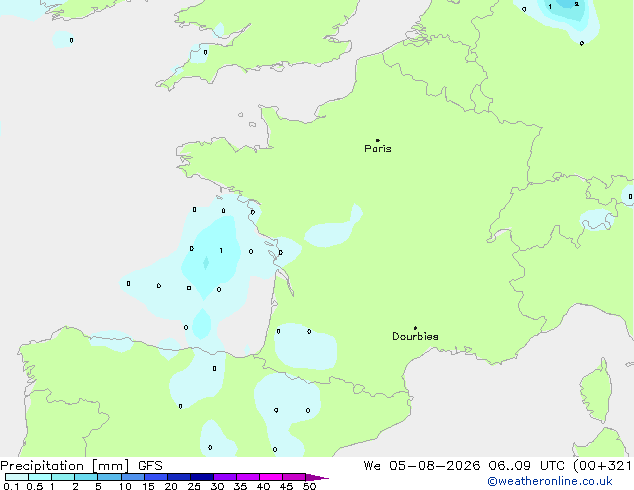
Task: Pick the 15–20 mm legend swatch
Action: tap(156, 477)
